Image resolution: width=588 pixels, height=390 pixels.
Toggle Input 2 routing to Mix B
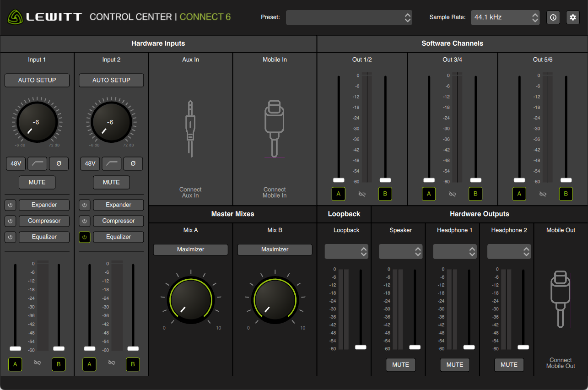133,364
